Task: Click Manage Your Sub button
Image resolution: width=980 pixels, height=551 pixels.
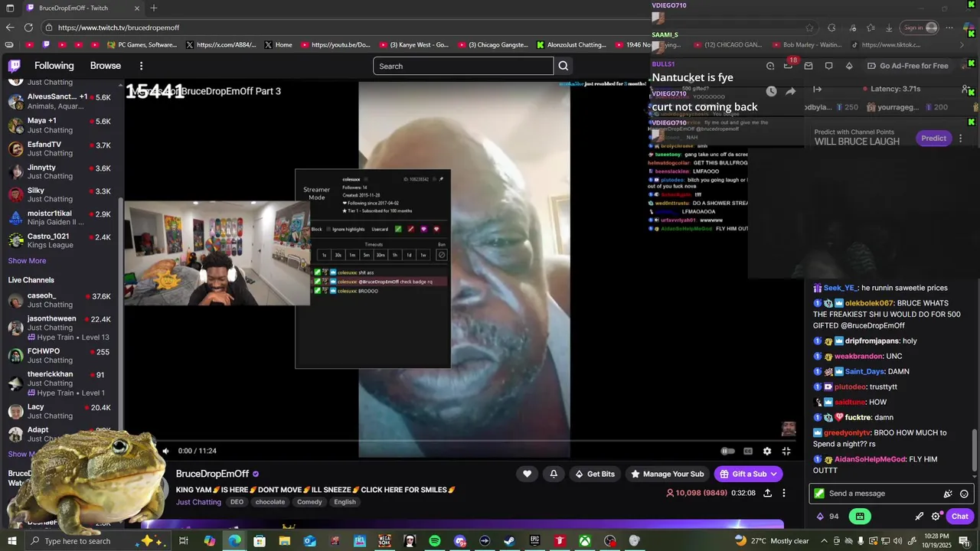Action: click(x=667, y=474)
